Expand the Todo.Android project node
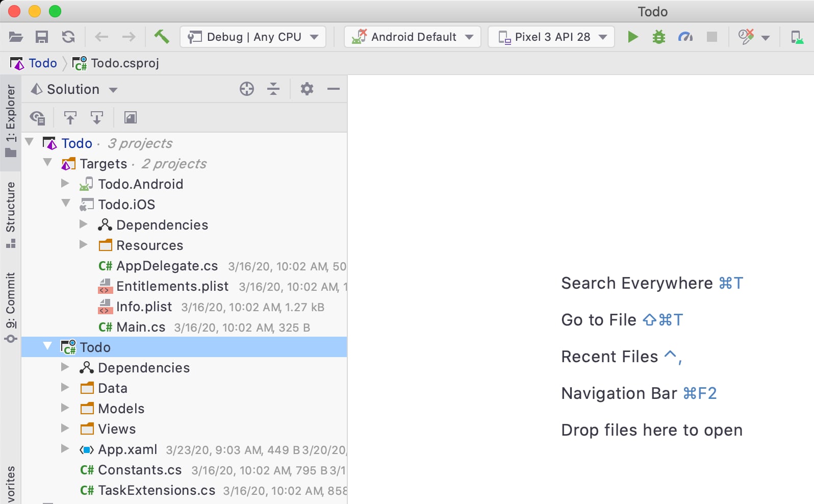The image size is (814, 504). (x=65, y=184)
